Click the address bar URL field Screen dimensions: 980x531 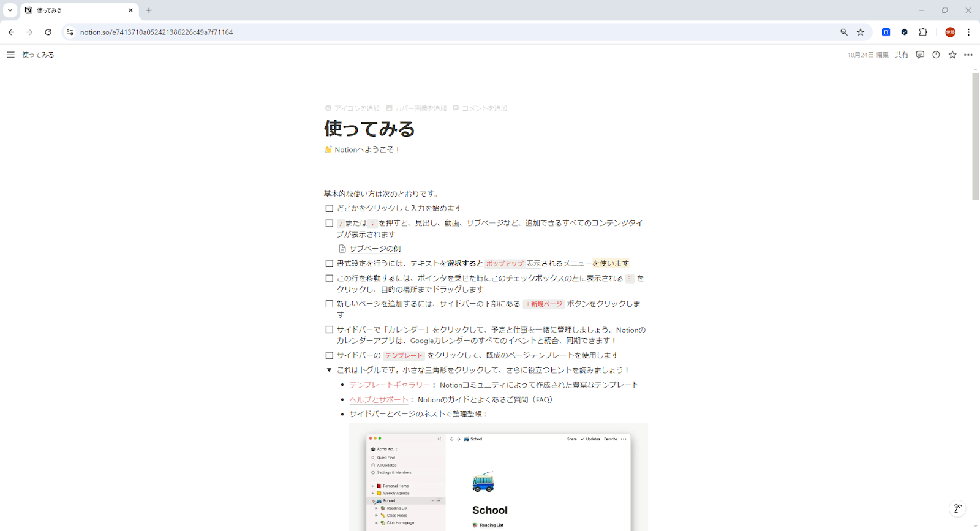point(453,32)
